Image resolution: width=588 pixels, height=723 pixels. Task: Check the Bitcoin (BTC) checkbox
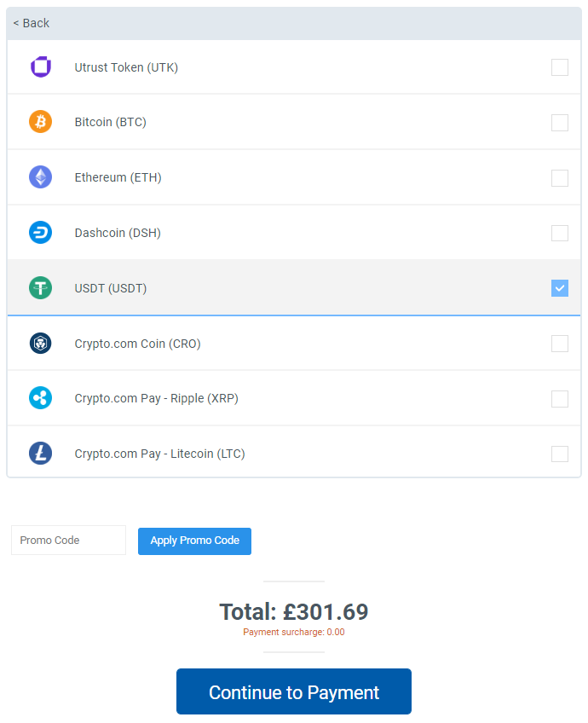tap(559, 123)
